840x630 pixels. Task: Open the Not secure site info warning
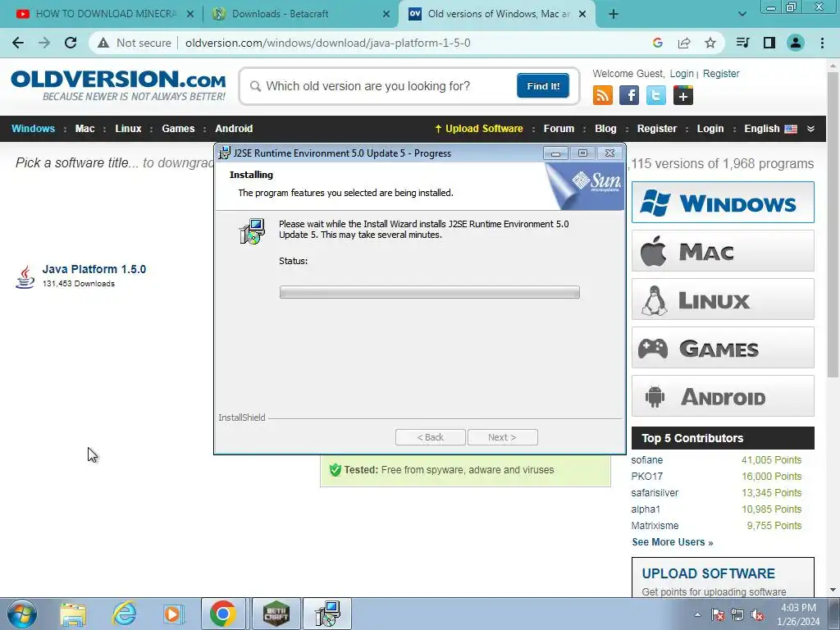click(135, 43)
